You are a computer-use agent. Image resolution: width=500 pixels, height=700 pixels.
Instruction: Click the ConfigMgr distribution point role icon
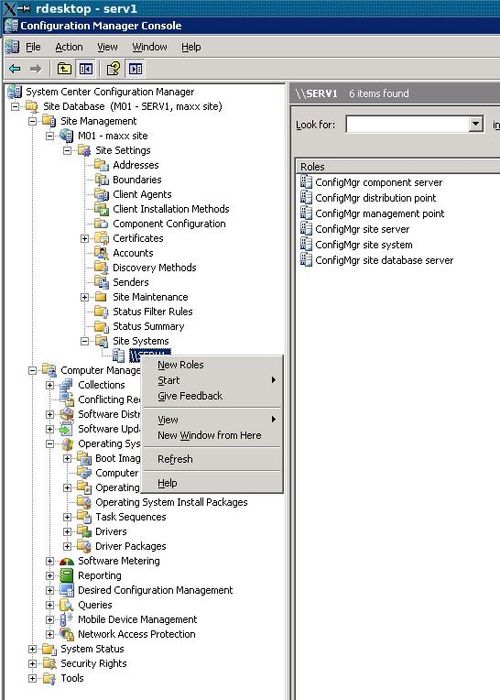[306, 198]
